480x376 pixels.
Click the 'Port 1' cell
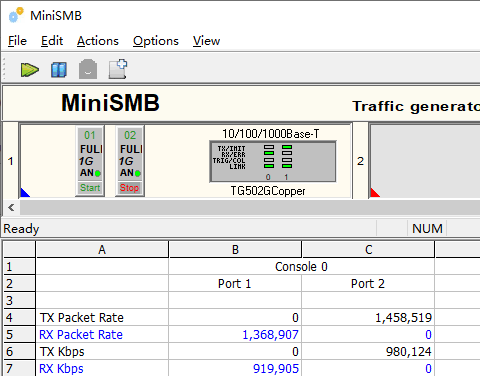pyautogui.click(x=235, y=284)
